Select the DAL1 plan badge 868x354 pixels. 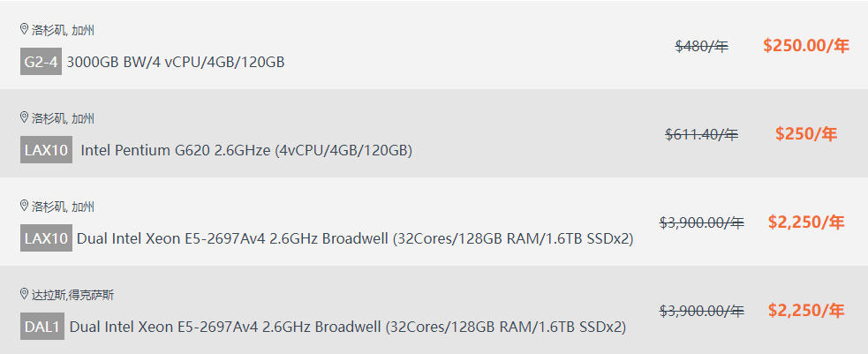(42, 327)
